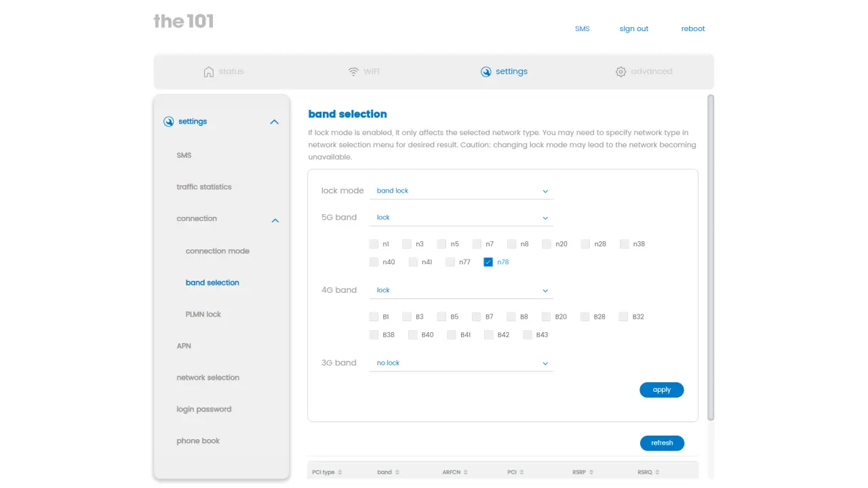Viewport: 868px width, 488px height.
Task: Check the B32 4G band box
Action: [x=624, y=317]
